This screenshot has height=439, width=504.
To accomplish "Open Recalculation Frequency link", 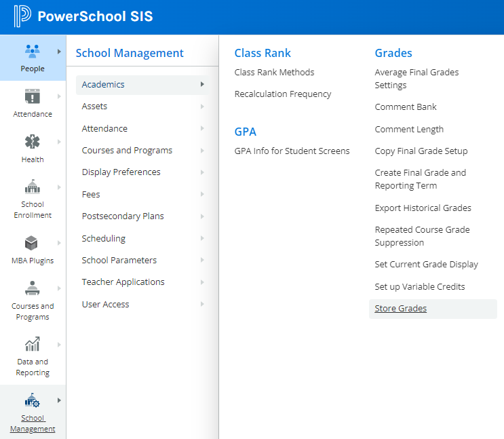I will (x=283, y=94).
